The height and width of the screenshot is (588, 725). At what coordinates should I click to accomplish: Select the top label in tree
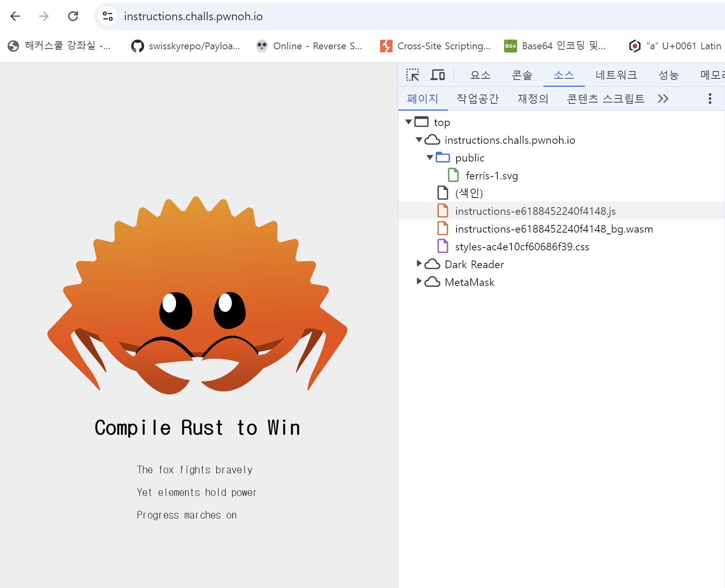(x=442, y=122)
